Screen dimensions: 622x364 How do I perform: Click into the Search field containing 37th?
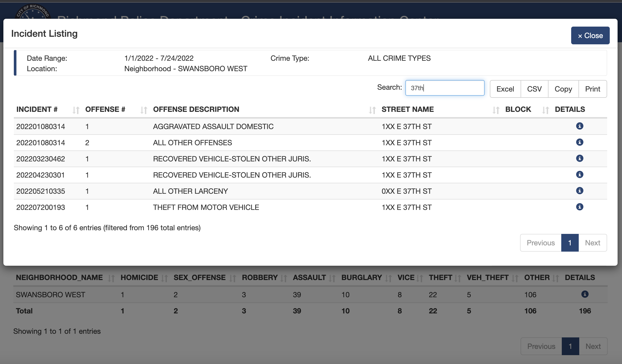click(x=445, y=88)
